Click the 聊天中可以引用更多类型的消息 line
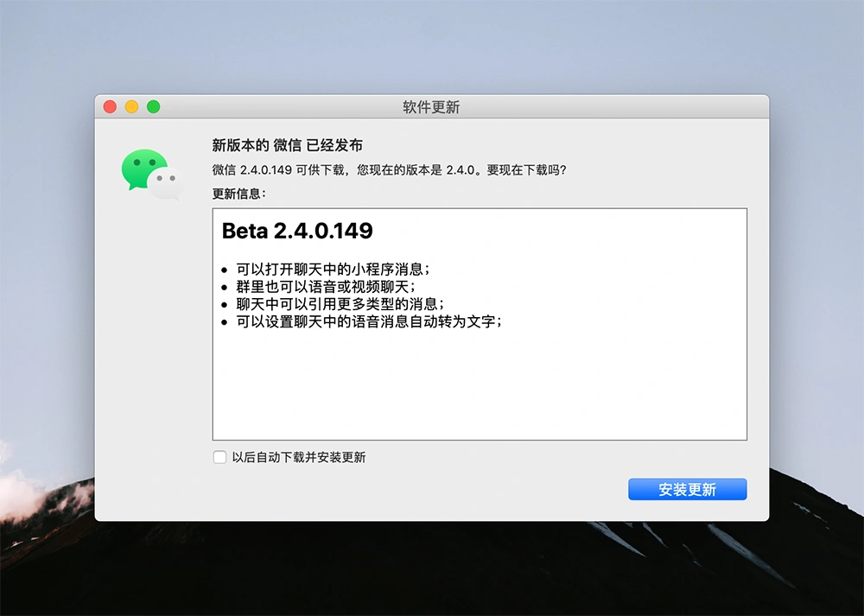This screenshot has height=616, width=864. pyautogui.click(x=340, y=304)
